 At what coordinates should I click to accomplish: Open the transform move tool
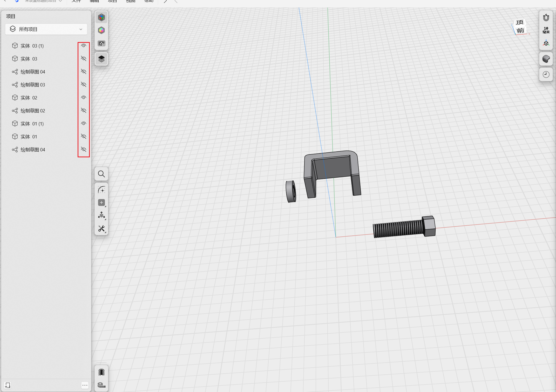coord(101,215)
